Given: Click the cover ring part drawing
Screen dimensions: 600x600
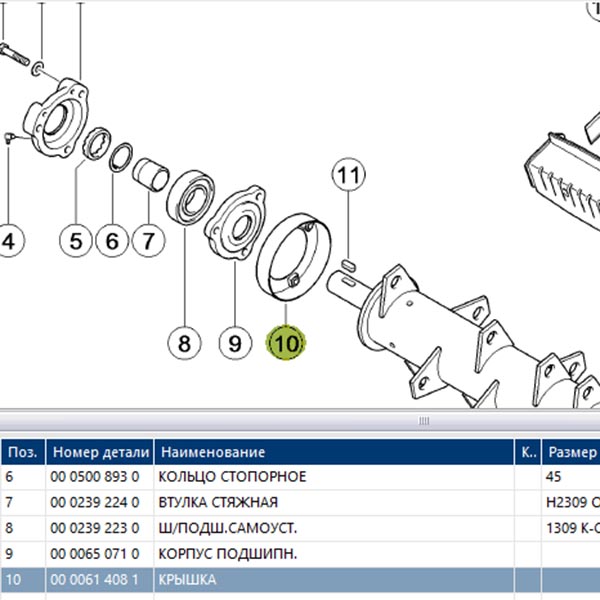Looking at the screenshot, I should pyautogui.click(x=293, y=258).
